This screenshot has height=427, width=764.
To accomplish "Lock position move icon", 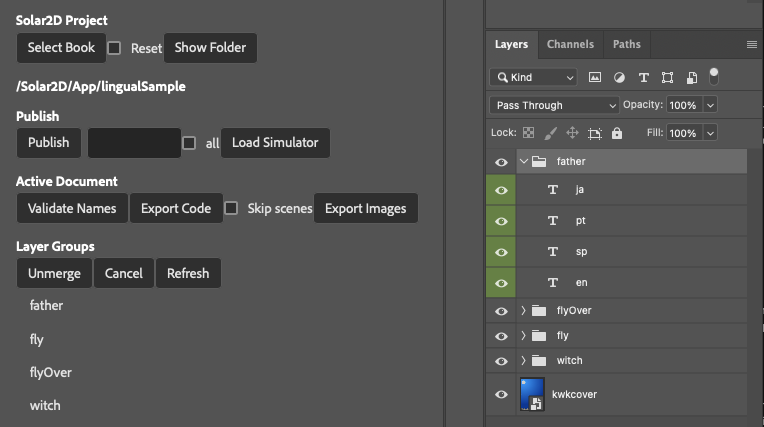I will pos(573,133).
